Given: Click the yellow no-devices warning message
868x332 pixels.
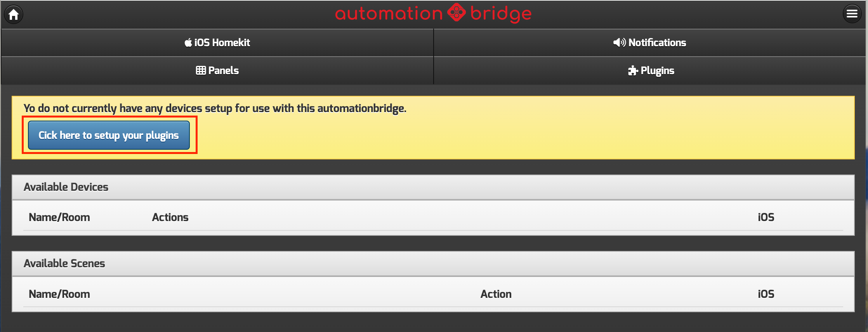Looking at the screenshot, I should click(215, 108).
